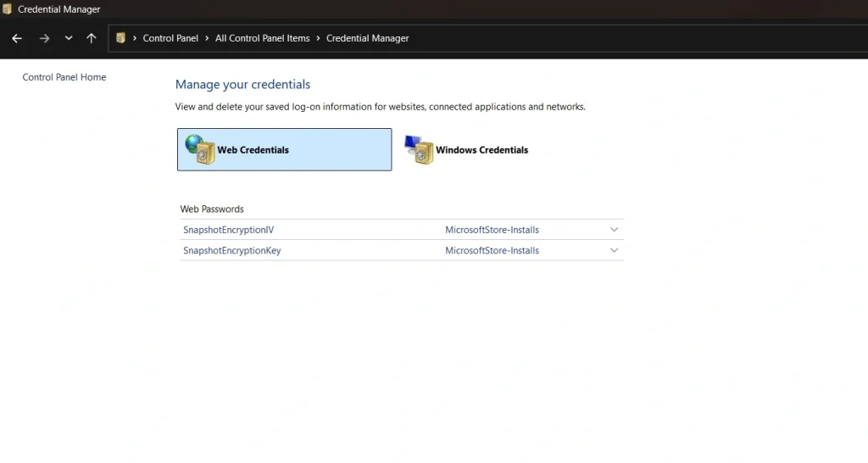Expand the SnapshotEncryptionKey credential chevron
The width and height of the screenshot is (868, 463).
[614, 250]
